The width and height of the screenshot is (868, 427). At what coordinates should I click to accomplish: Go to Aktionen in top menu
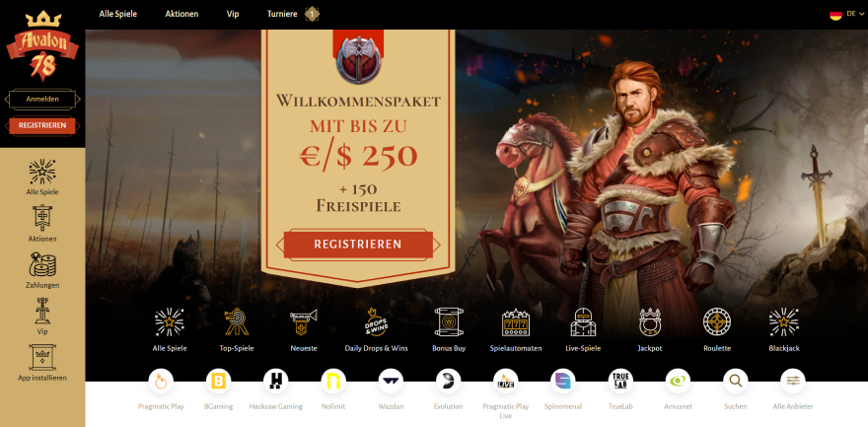181,14
